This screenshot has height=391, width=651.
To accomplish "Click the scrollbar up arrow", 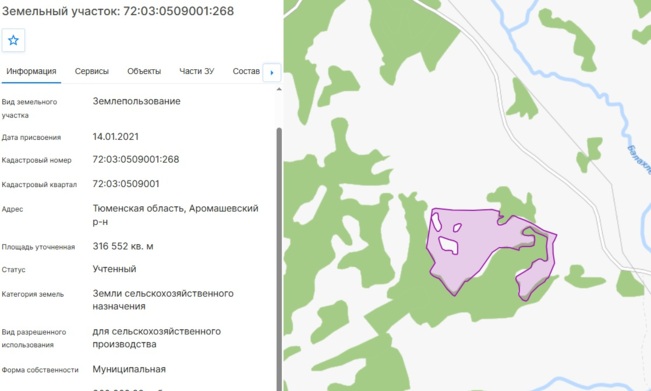I will (x=279, y=89).
